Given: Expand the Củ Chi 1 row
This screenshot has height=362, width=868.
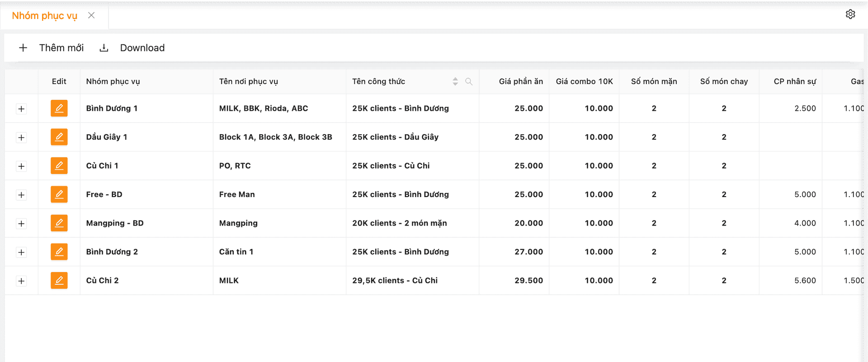Looking at the screenshot, I should tap(21, 166).
